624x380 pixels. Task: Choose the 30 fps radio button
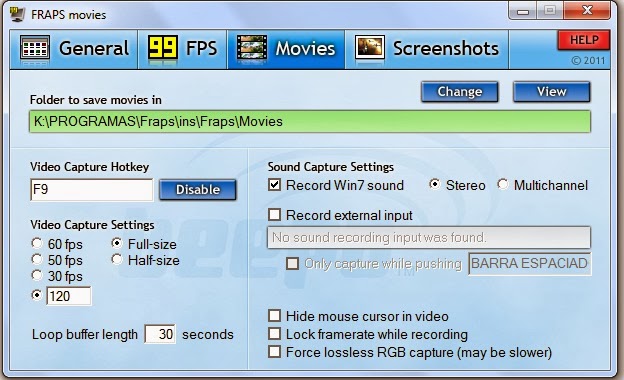37,275
